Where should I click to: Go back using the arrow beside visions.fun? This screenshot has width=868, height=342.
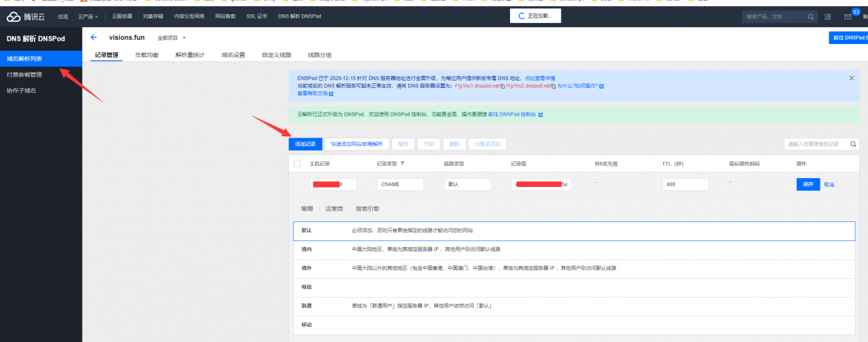pyautogui.click(x=93, y=38)
